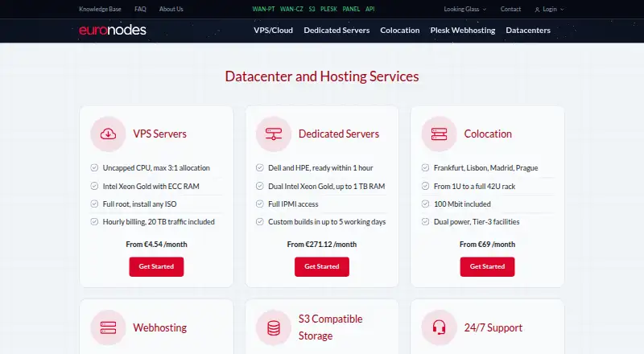Image resolution: width=644 pixels, height=354 pixels.
Task: Open the Dedicated Servers nav menu
Action: tap(336, 31)
